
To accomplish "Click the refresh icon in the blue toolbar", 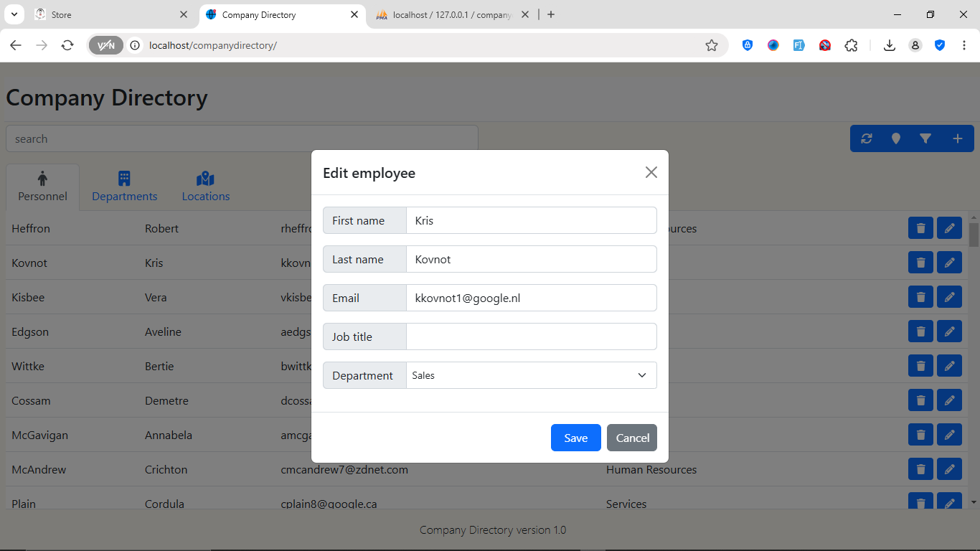I will coord(867,138).
